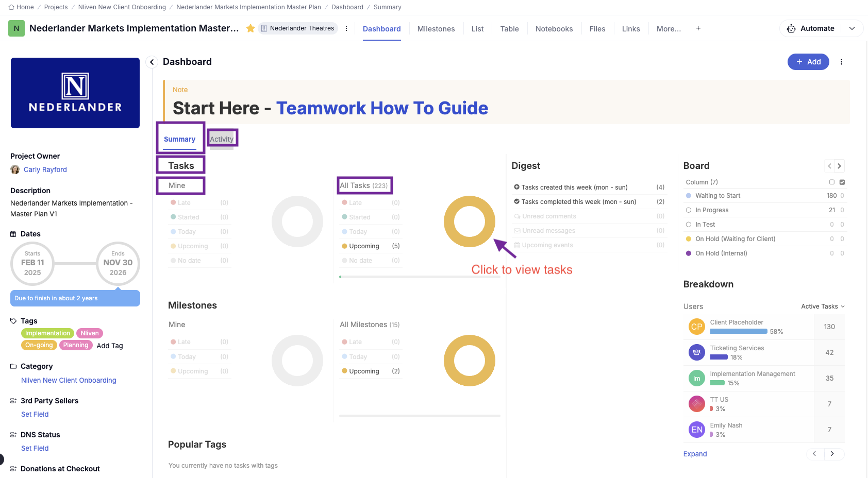
Task: Click the On-going tag
Action: tap(39, 345)
